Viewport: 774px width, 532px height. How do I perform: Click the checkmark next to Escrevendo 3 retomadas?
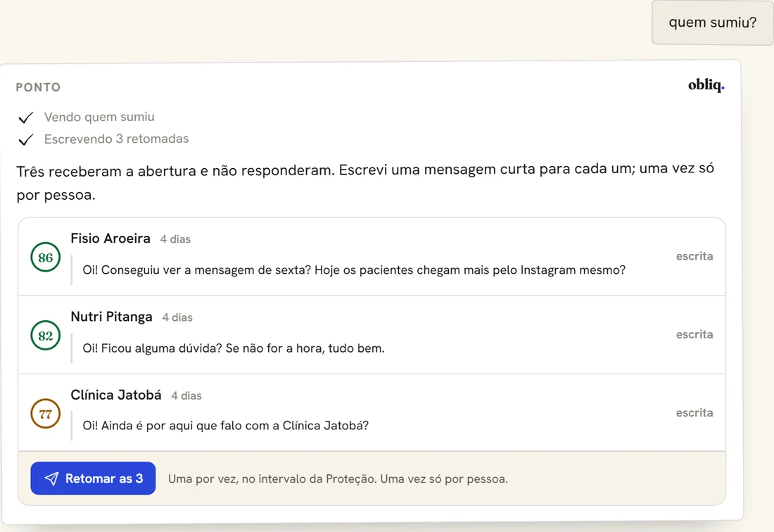(x=25, y=139)
